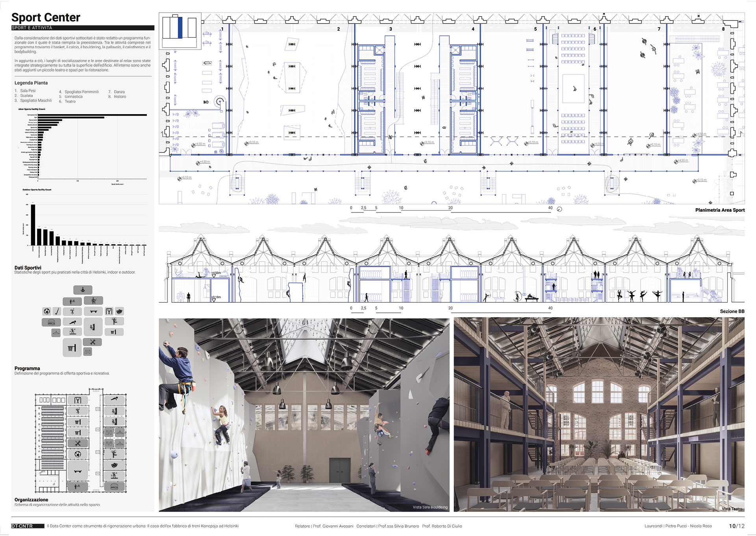Click the longest bar in indoor facility chart
Screen dimensions: 756x536
tap(92, 115)
